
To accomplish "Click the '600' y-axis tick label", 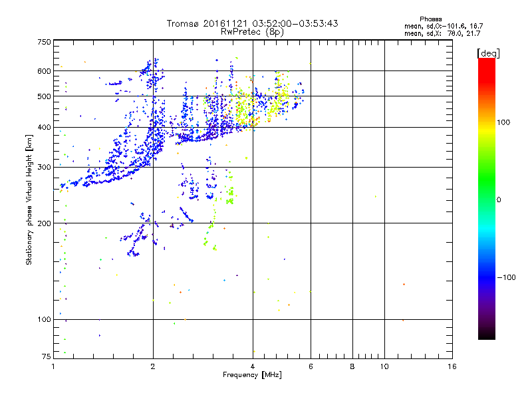I will pyautogui.click(x=44, y=71).
